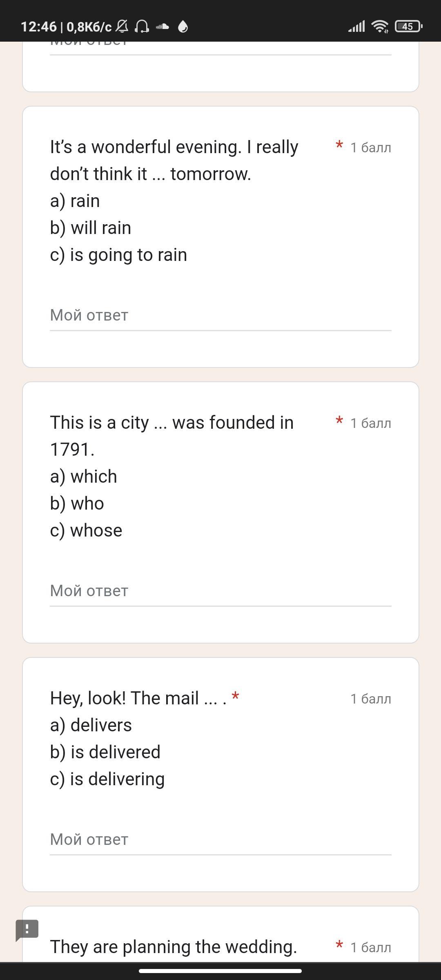Tap the "is going to rain" option text
Screen dimensions: 441x980
point(118,255)
